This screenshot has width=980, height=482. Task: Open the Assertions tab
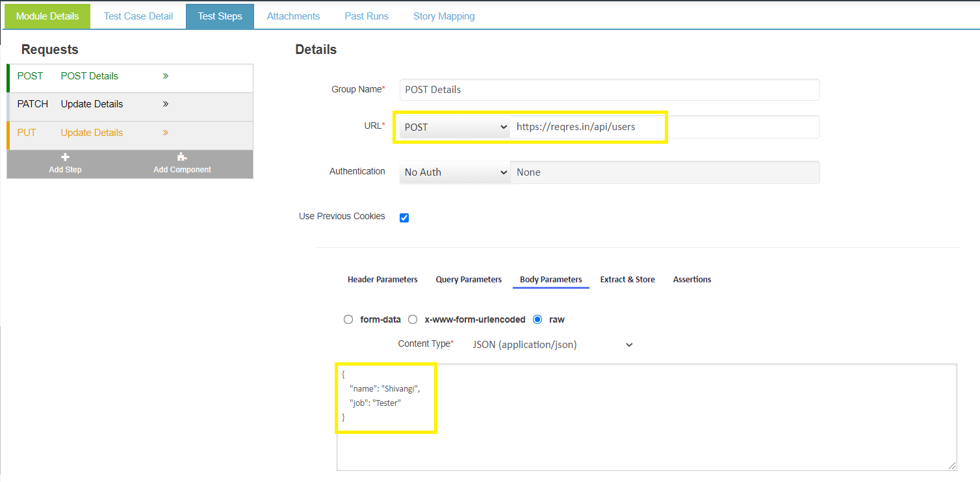692,280
